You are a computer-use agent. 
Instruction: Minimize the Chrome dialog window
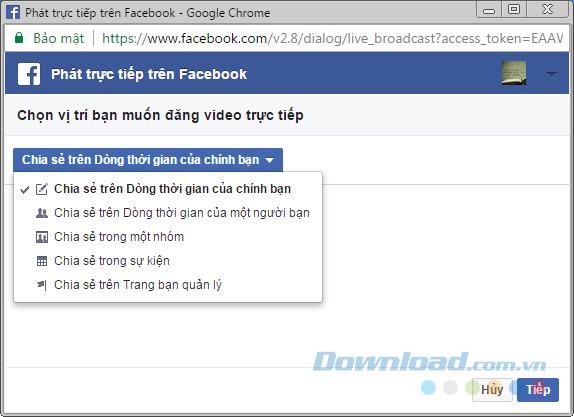(489, 10)
